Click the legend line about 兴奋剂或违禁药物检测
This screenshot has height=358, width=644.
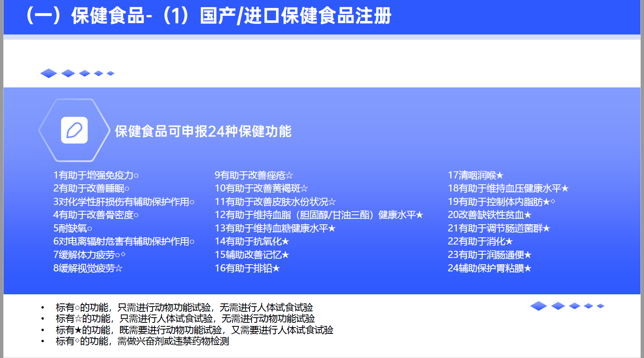click(142, 341)
